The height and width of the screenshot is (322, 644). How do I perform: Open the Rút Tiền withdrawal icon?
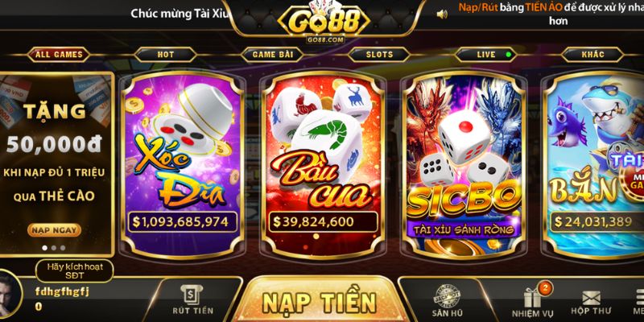[192, 295]
